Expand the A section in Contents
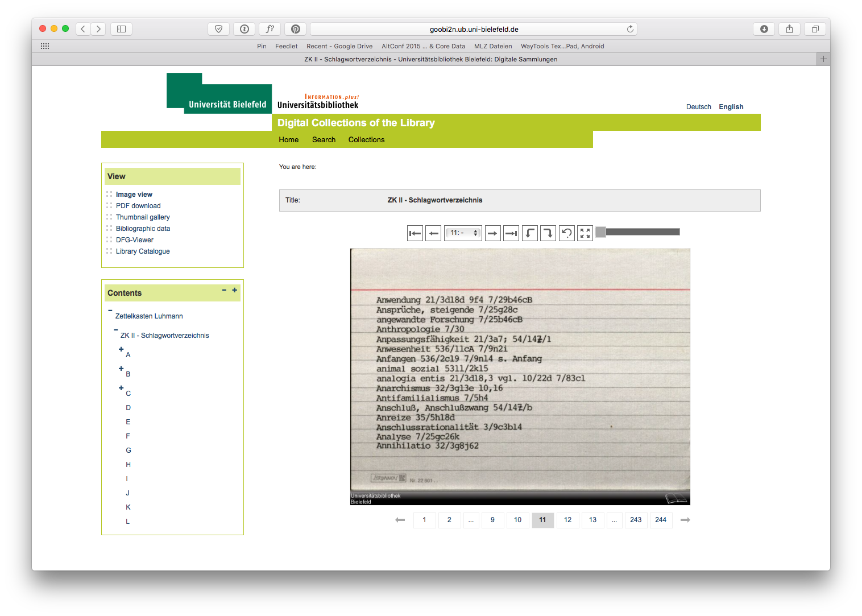Image resolution: width=862 pixels, height=616 pixels. tap(121, 349)
